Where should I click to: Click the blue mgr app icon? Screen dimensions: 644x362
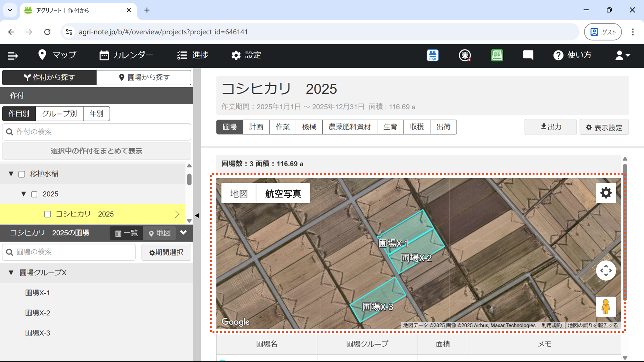pyautogui.click(x=432, y=55)
